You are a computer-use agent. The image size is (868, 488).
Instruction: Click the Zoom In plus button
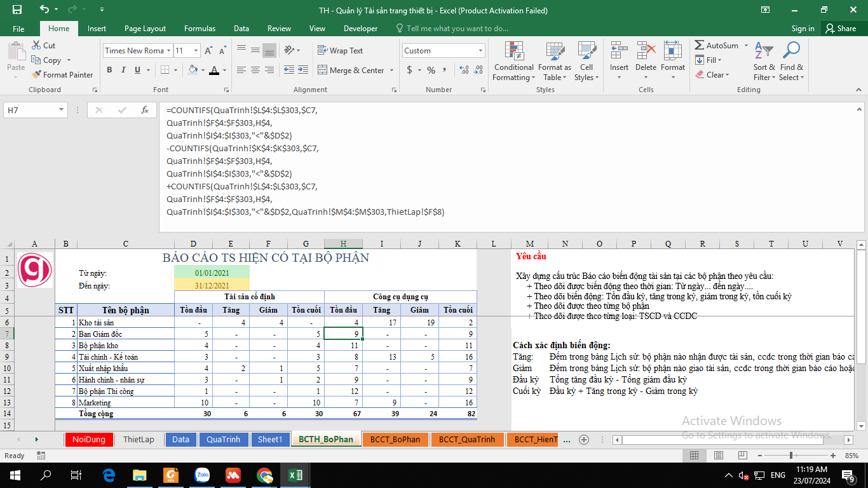(x=832, y=456)
